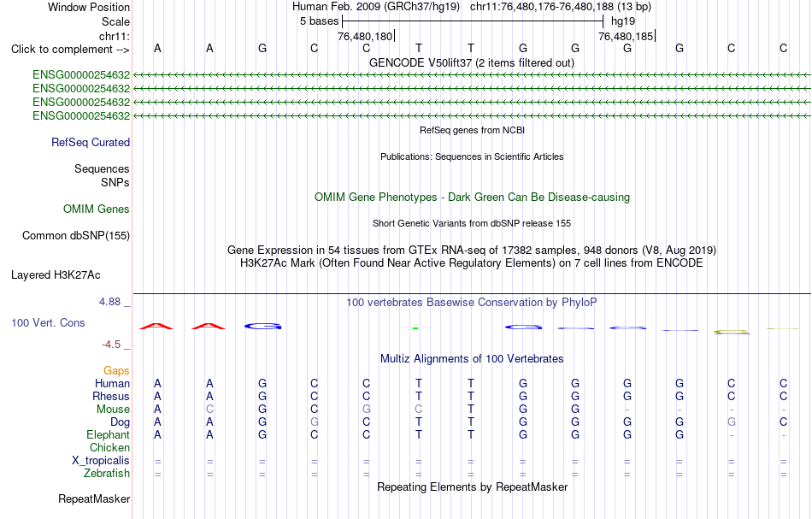This screenshot has height=519, width=812.
Task: Open 'Gene Expression in 54 tissues from GTEx' title
Action: coord(472,251)
